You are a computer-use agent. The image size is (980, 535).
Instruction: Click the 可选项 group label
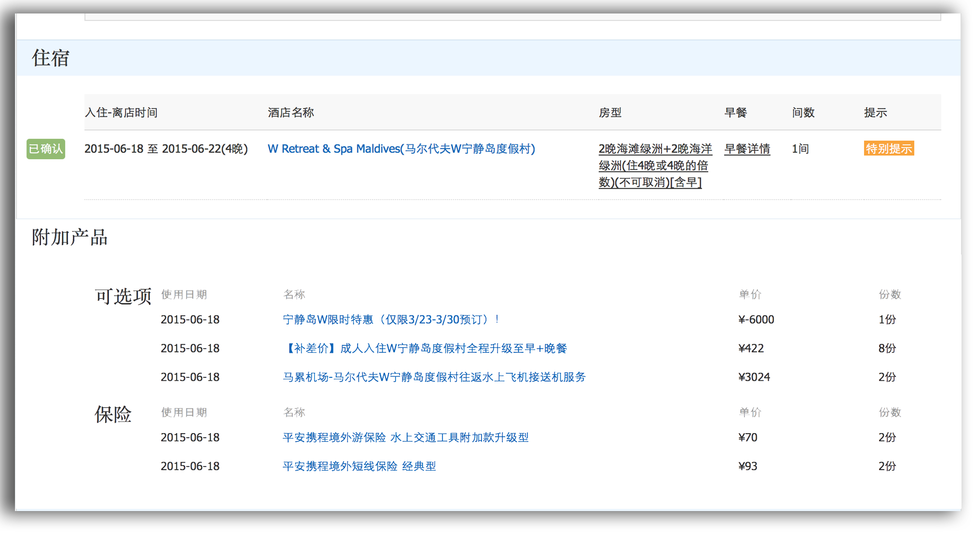point(123,296)
